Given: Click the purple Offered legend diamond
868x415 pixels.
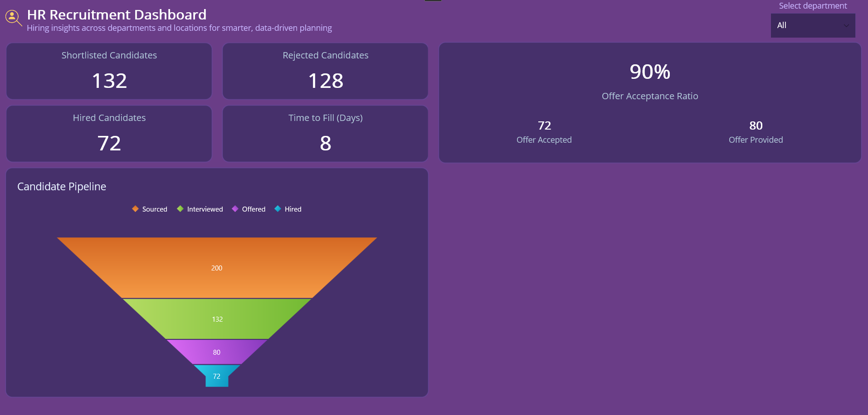Looking at the screenshot, I should 235,209.
